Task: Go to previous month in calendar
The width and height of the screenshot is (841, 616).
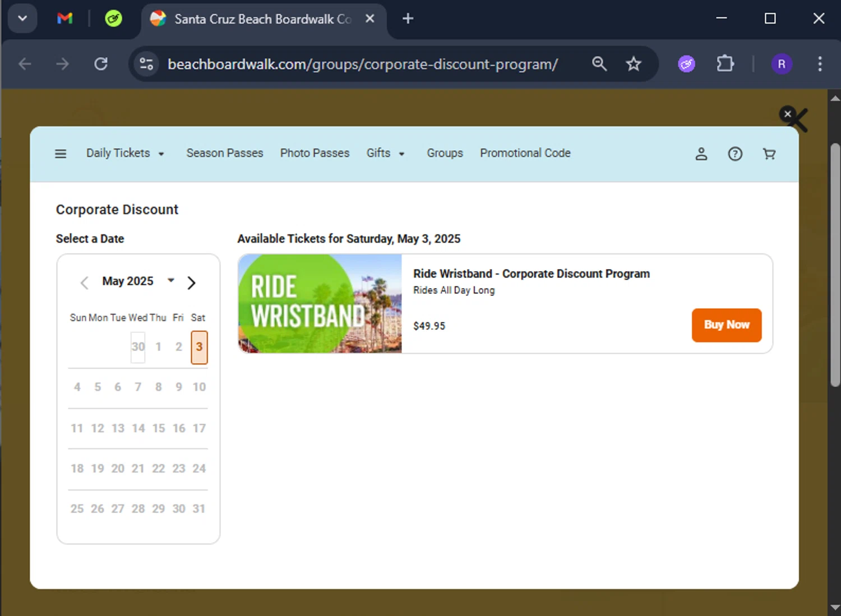Action: coord(85,282)
